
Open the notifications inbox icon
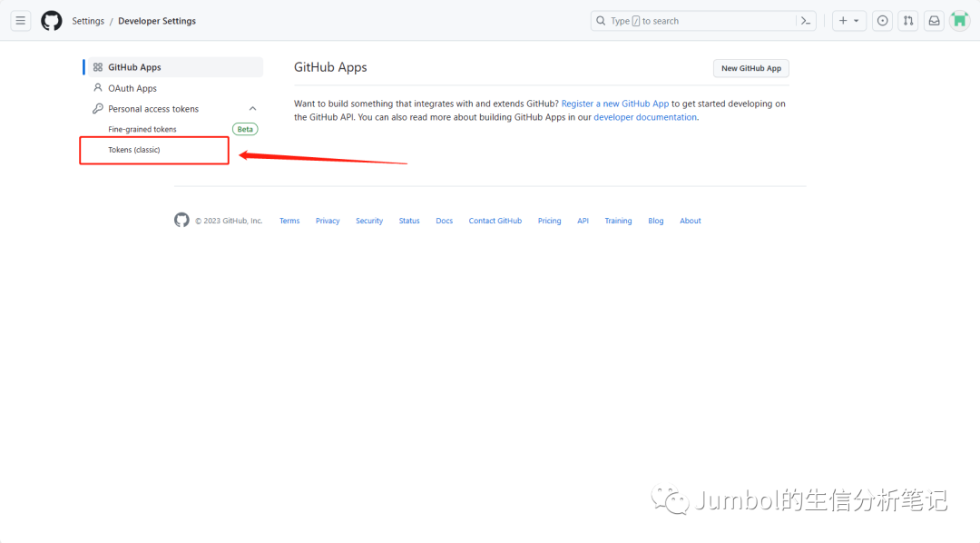coord(934,21)
